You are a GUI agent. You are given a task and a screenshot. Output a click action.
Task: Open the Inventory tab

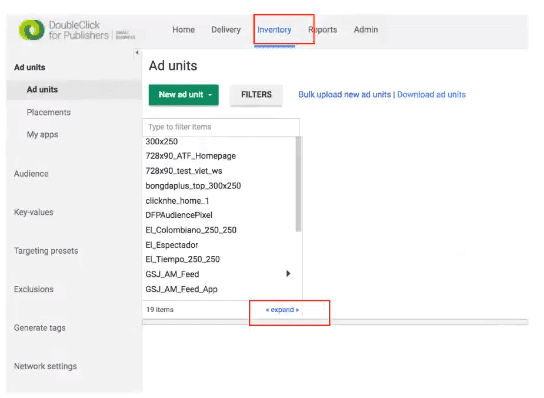click(x=274, y=30)
